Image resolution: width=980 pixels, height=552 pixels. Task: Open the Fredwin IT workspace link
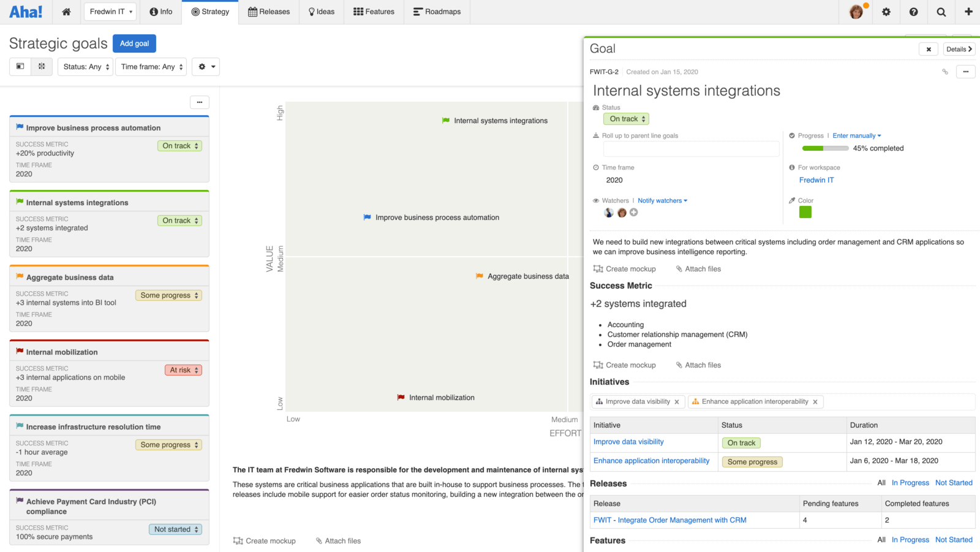[816, 180]
